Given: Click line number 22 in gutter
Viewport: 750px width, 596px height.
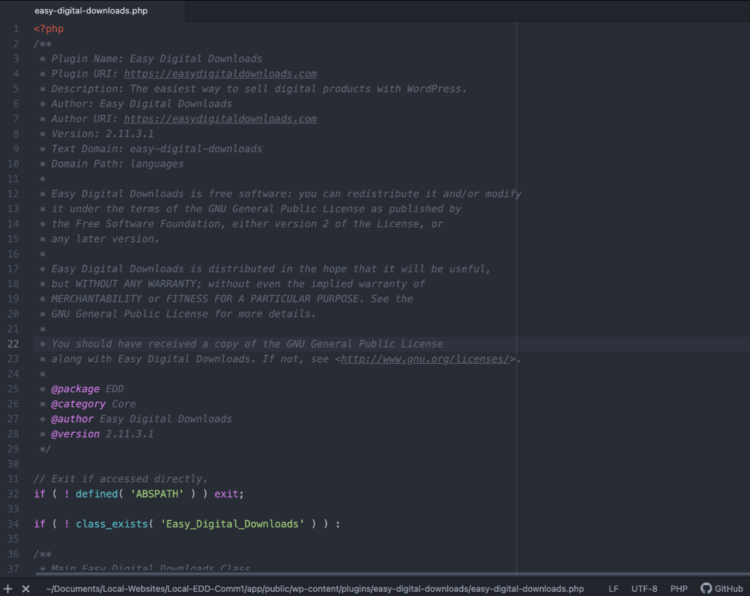Looking at the screenshot, I should tap(14, 344).
